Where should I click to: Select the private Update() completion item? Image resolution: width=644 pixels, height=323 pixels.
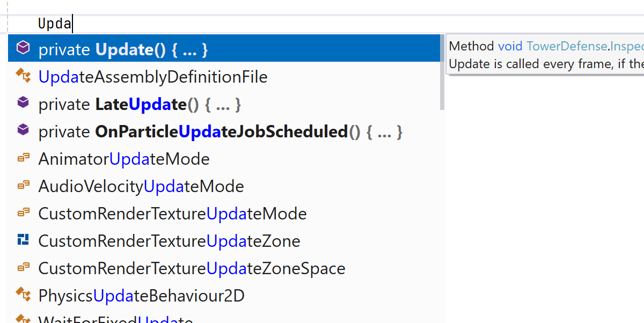[123, 49]
